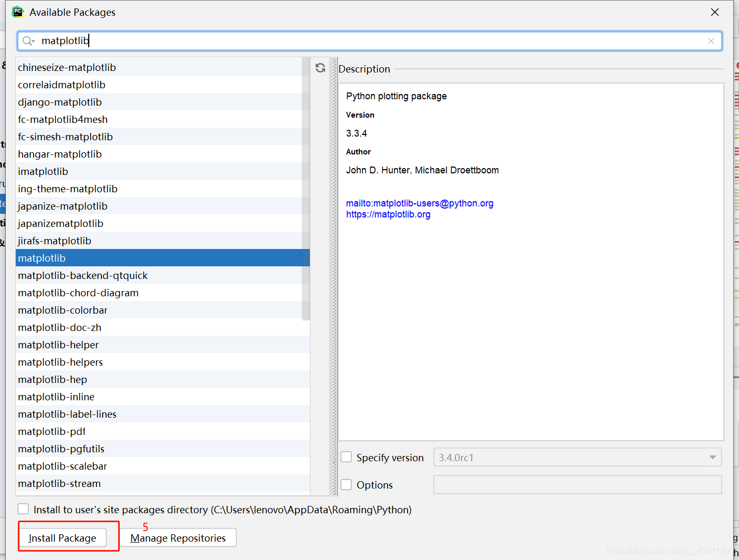Open the mailto:matplotlib-users@python.org link
The image size is (739, 560).
420,203
